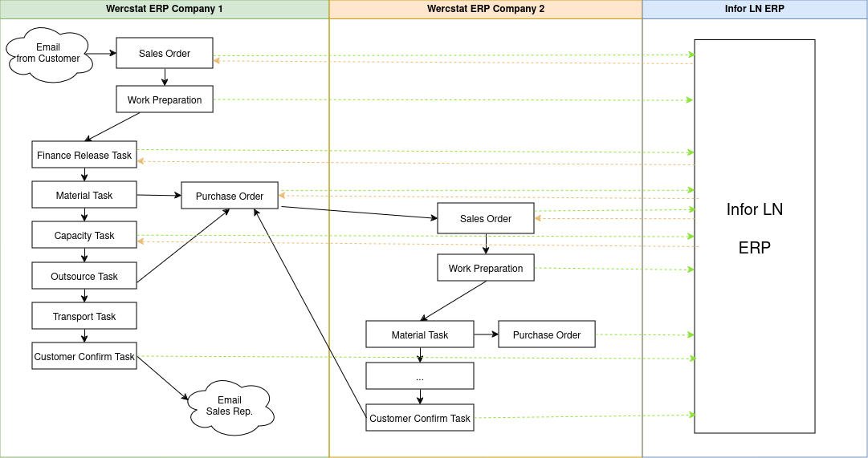Image resolution: width=868 pixels, height=458 pixels.
Task: Click the Sales Order box in Company 2
Action: point(486,218)
